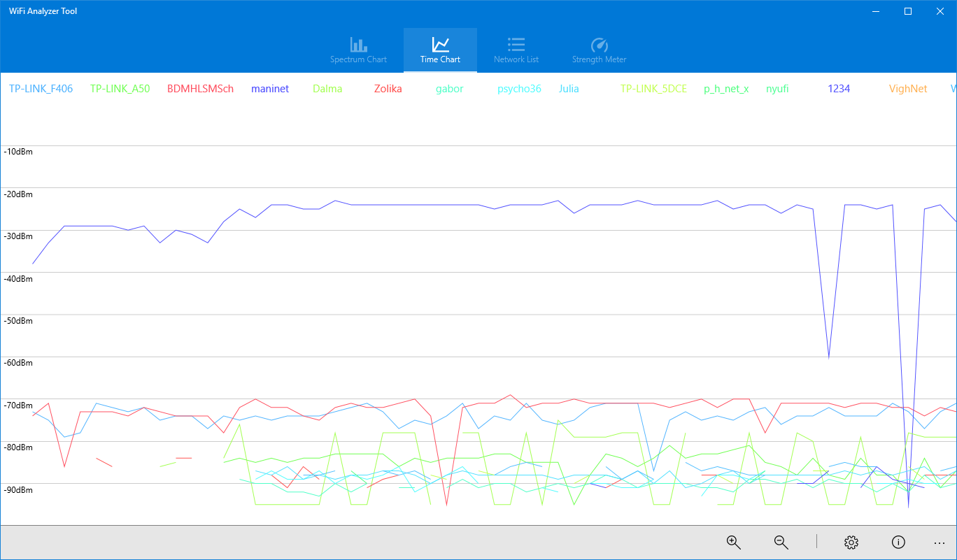Toggle the psycho36 network trace
This screenshot has width=957, height=560.
click(x=519, y=89)
